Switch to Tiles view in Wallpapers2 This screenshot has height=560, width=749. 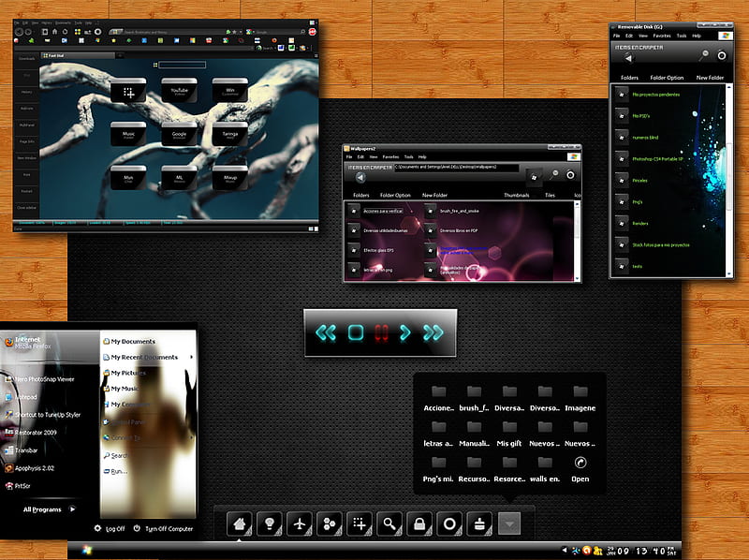(x=550, y=196)
